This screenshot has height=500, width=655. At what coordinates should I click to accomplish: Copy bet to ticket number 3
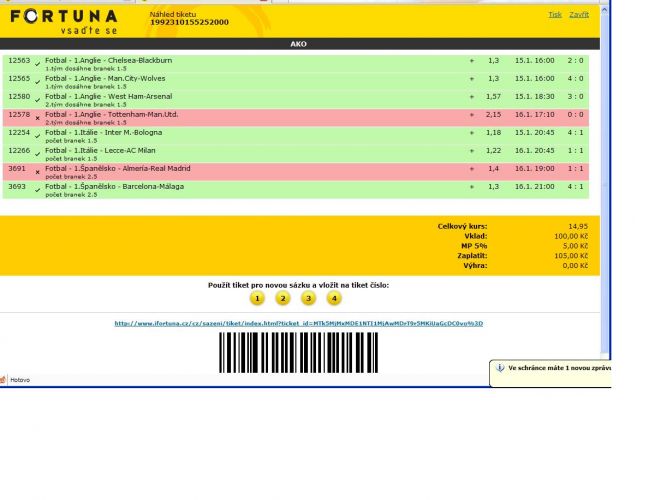tap(308, 298)
